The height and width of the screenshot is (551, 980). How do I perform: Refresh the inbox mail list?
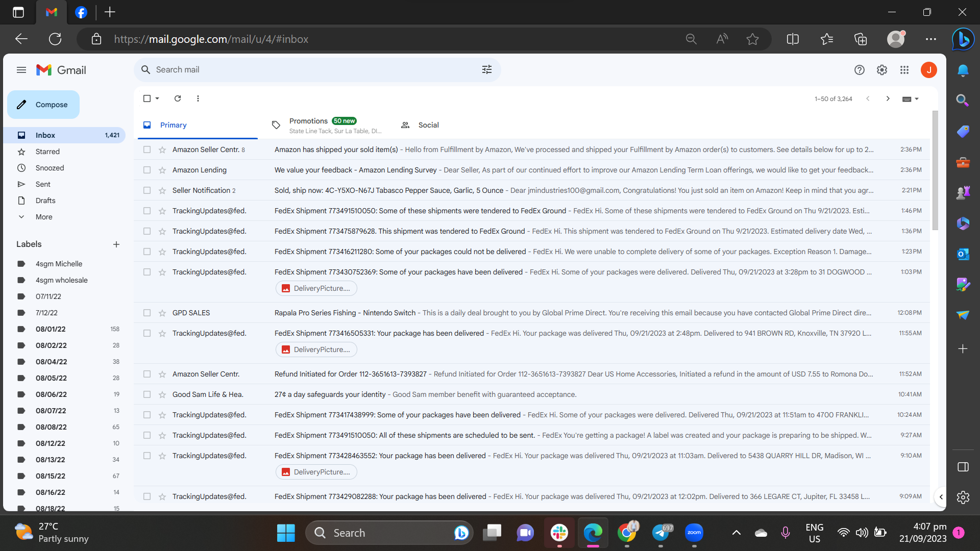coord(178,98)
